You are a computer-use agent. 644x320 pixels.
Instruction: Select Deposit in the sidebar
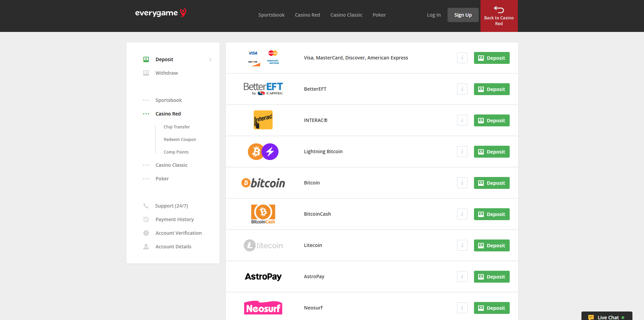pyautogui.click(x=164, y=59)
